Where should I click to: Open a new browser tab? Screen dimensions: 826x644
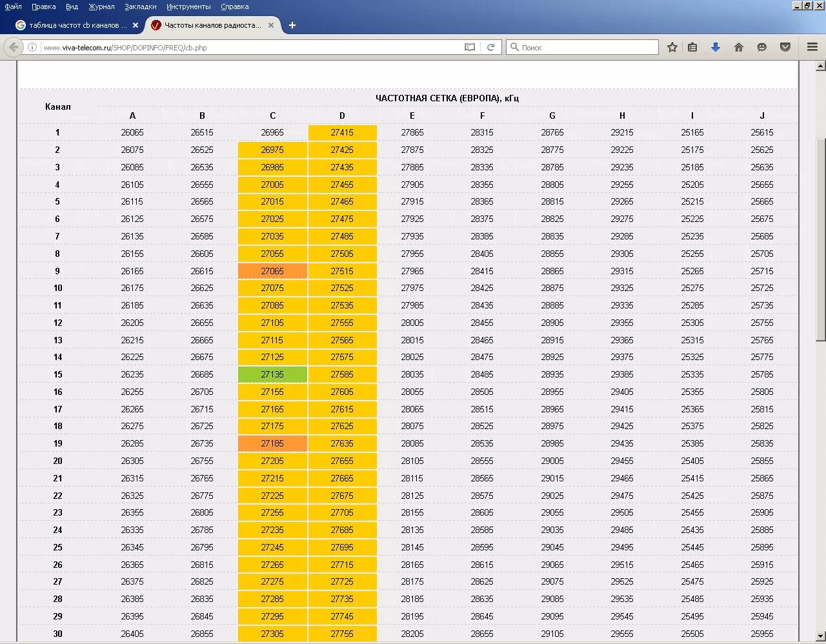point(292,25)
